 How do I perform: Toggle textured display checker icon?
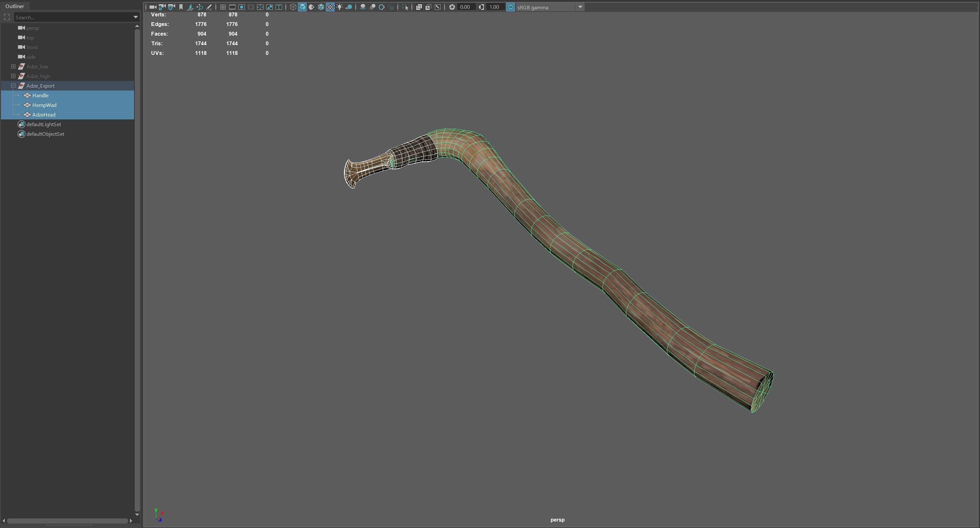point(330,7)
